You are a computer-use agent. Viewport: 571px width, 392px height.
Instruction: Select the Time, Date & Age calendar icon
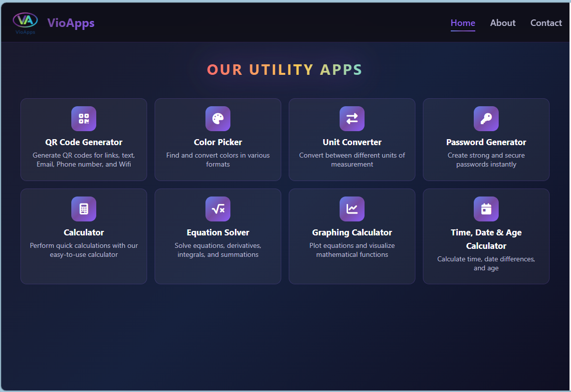[486, 208]
